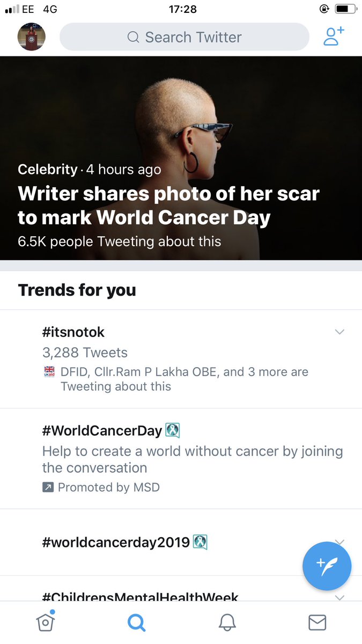
Task: Select the Search explore tab
Action: click(x=136, y=622)
